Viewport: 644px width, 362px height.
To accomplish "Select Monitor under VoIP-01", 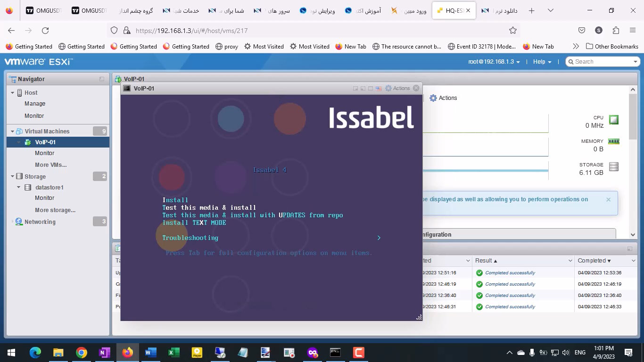I will coord(44,153).
